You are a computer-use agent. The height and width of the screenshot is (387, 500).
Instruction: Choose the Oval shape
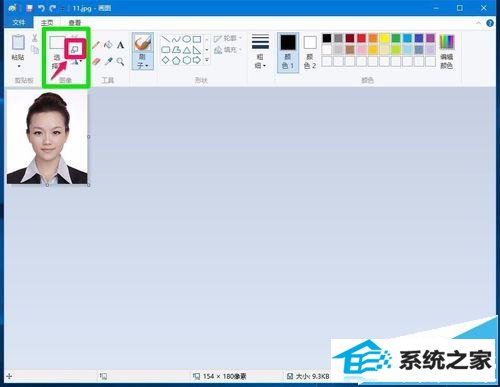pyautogui.click(x=187, y=40)
